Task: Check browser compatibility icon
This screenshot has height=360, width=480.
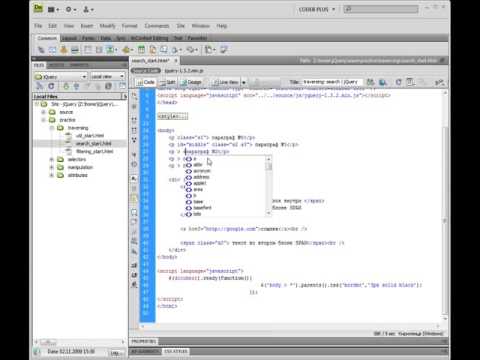Action: pyautogui.click(x=440, y=82)
